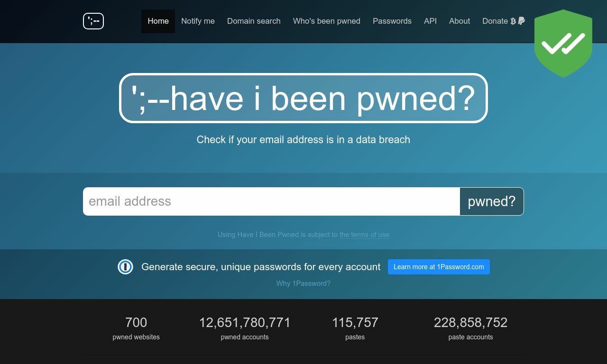Open the Passwords page
This screenshot has height=364, width=607.
click(x=392, y=21)
